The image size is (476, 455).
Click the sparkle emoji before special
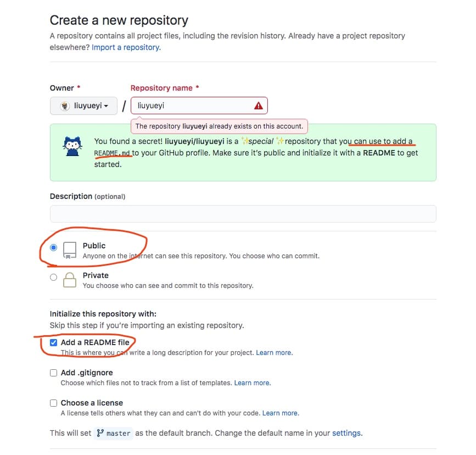tap(245, 141)
